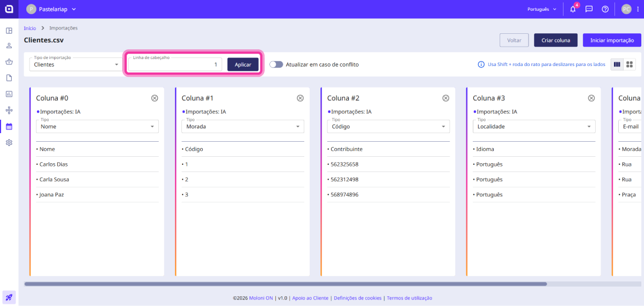Open Termos de utilização link
644x306 pixels.
[409, 298]
